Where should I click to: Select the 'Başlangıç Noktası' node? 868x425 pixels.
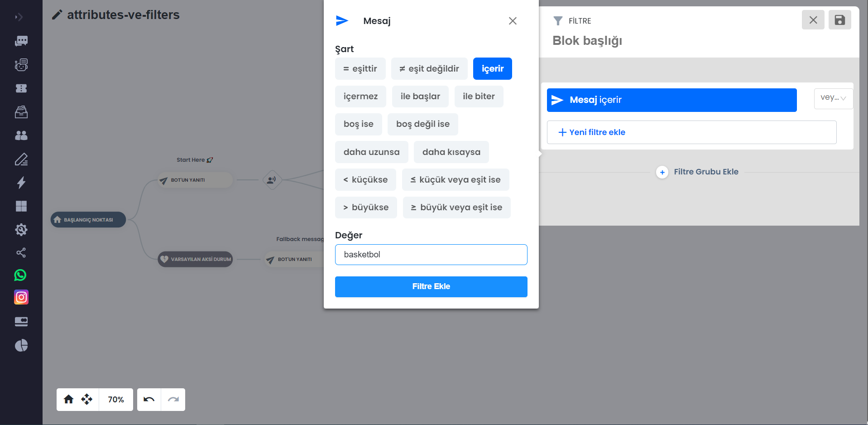[88, 220]
